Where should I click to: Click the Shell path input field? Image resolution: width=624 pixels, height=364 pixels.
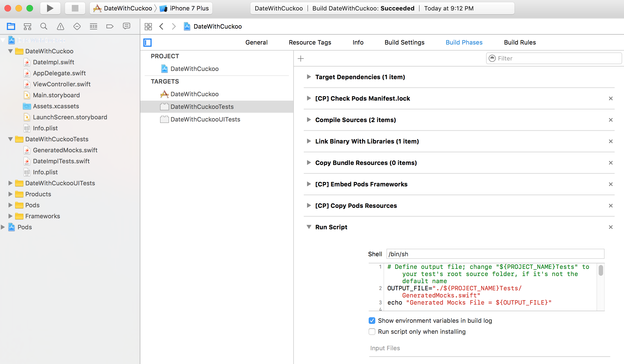(495, 254)
